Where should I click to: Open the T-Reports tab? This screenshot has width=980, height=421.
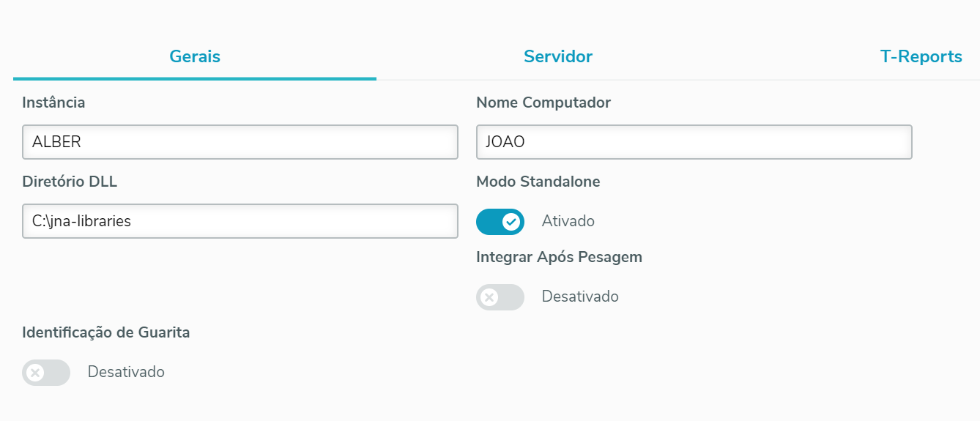point(921,56)
